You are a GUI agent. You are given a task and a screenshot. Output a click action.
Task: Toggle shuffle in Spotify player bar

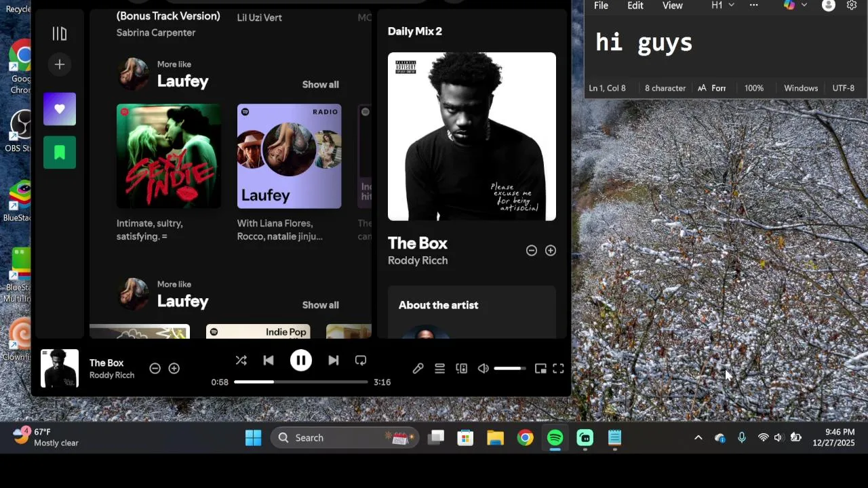(x=241, y=361)
